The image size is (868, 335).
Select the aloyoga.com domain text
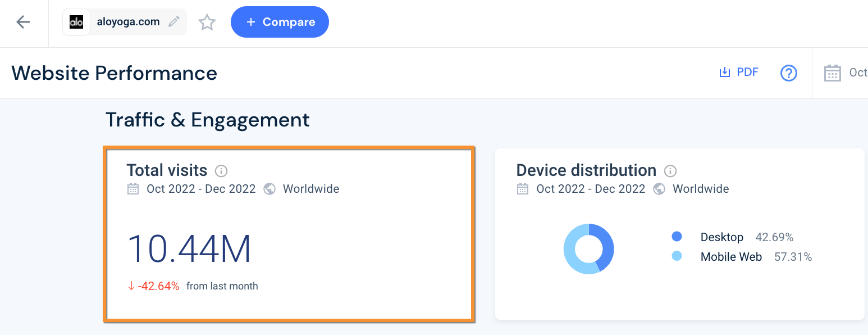click(x=128, y=22)
